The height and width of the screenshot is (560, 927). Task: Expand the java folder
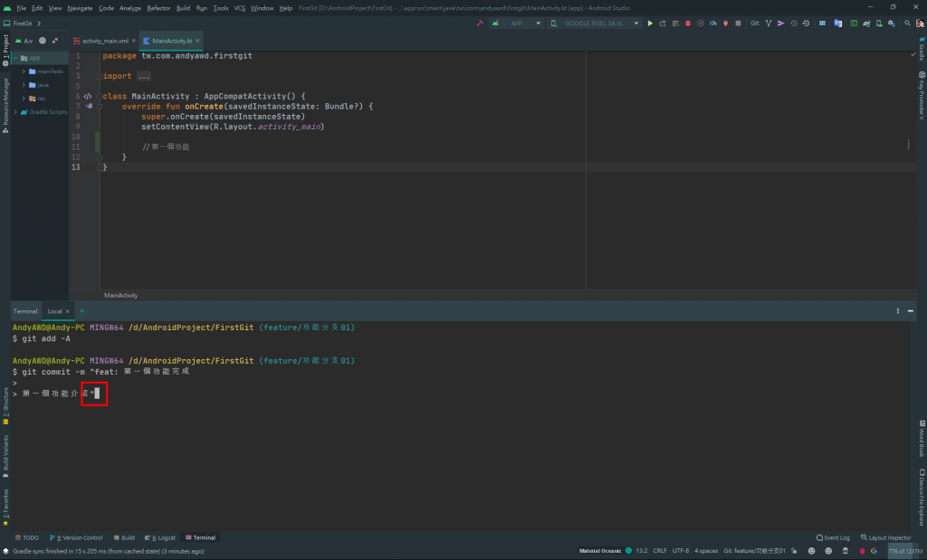click(24, 85)
